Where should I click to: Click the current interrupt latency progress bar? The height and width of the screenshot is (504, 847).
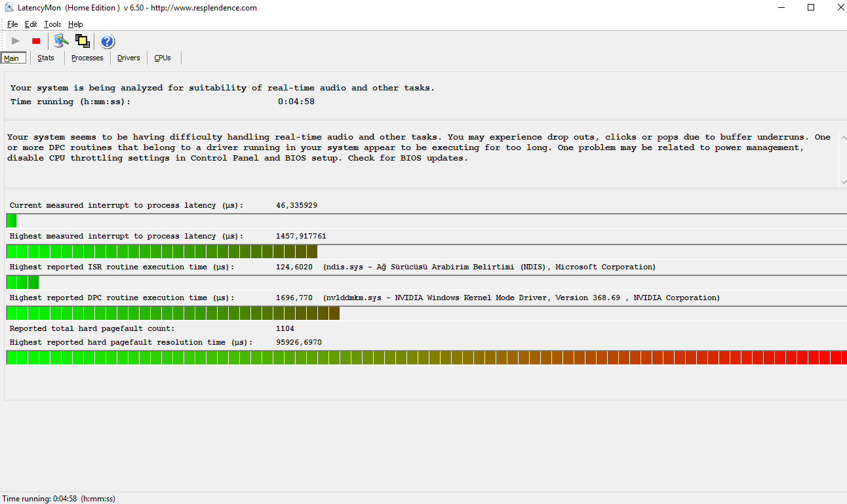[x=426, y=221]
